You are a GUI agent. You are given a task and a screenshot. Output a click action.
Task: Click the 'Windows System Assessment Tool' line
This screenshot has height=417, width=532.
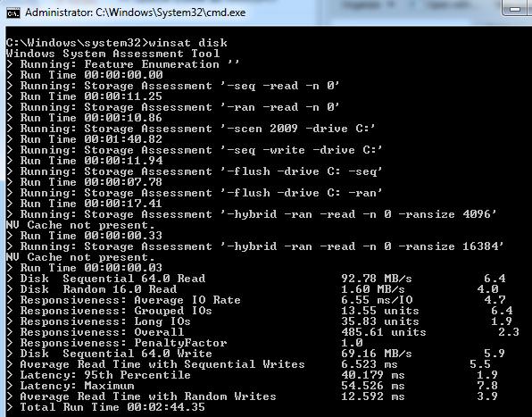[113, 54]
